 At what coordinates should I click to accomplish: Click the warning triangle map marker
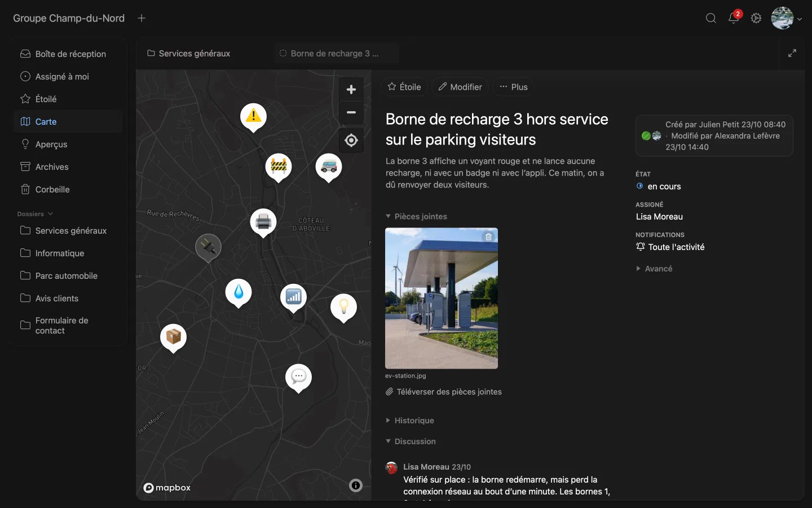click(x=254, y=116)
